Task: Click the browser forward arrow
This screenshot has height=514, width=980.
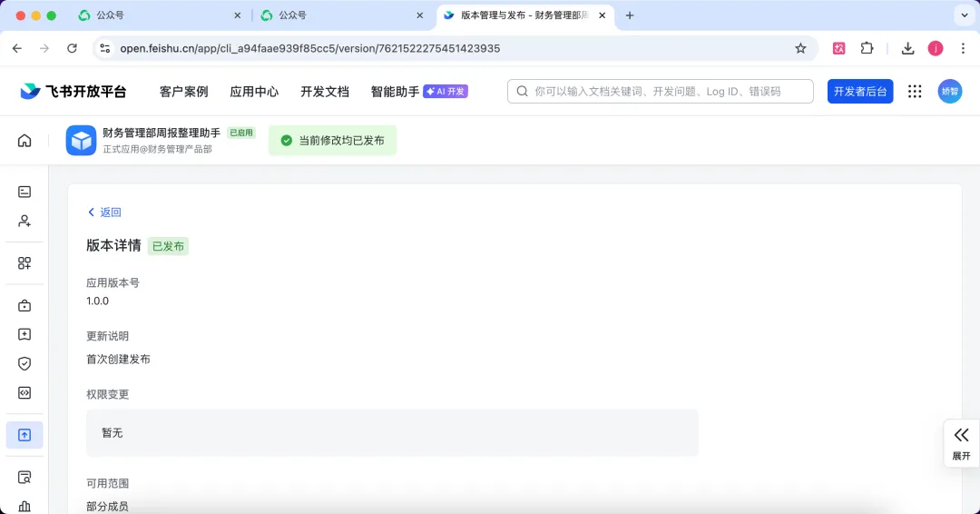Action: click(x=44, y=48)
